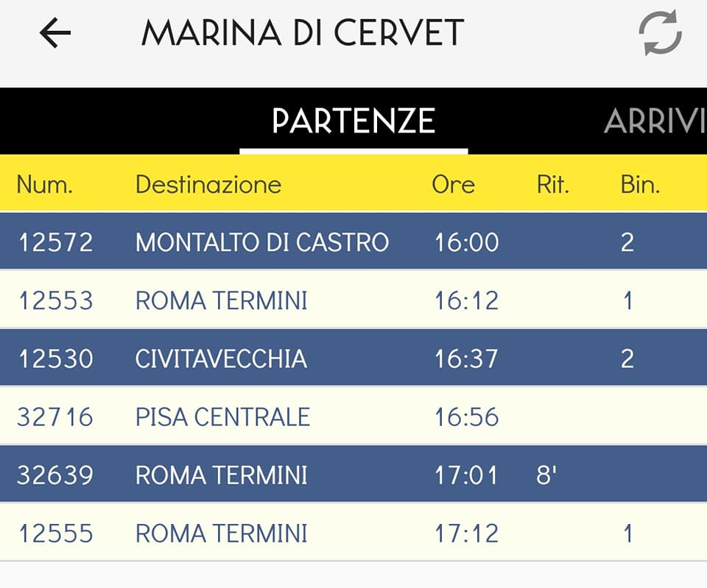
Task: Tap train number 32716
Action: tap(55, 417)
